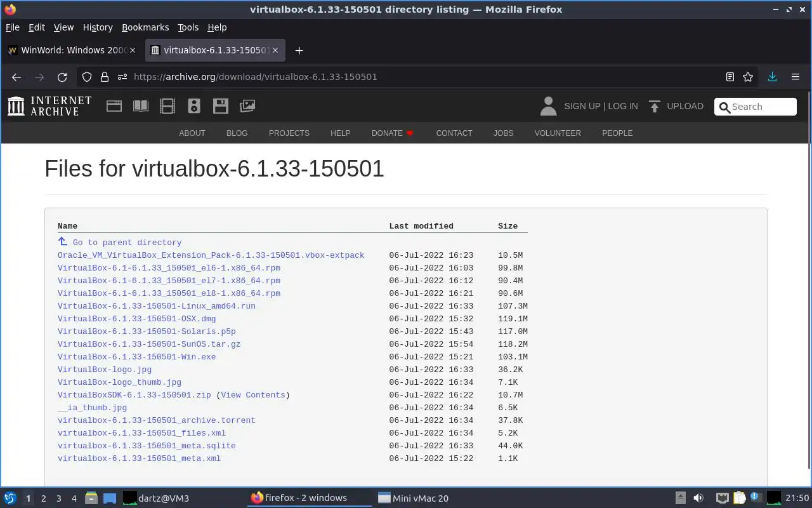This screenshot has height=508, width=812.
Task: Click View Contents link for SDK zip
Action: click(253, 395)
